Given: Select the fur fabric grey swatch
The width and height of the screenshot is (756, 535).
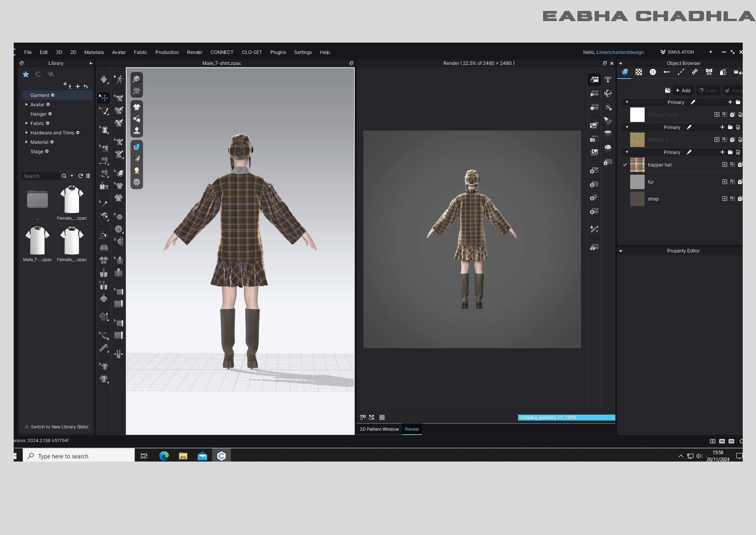Looking at the screenshot, I should click(x=637, y=182).
